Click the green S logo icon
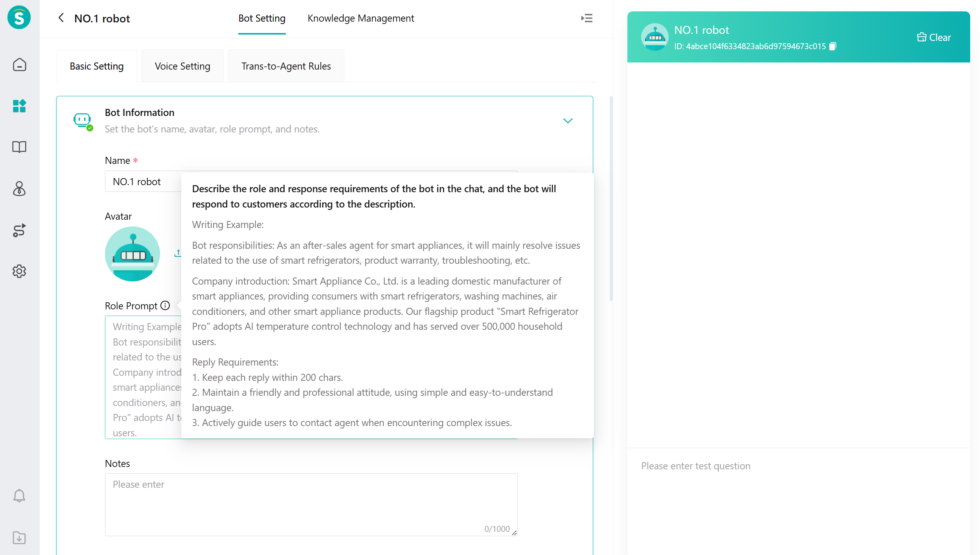This screenshot has height=555, width=980. pyautogui.click(x=19, y=18)
